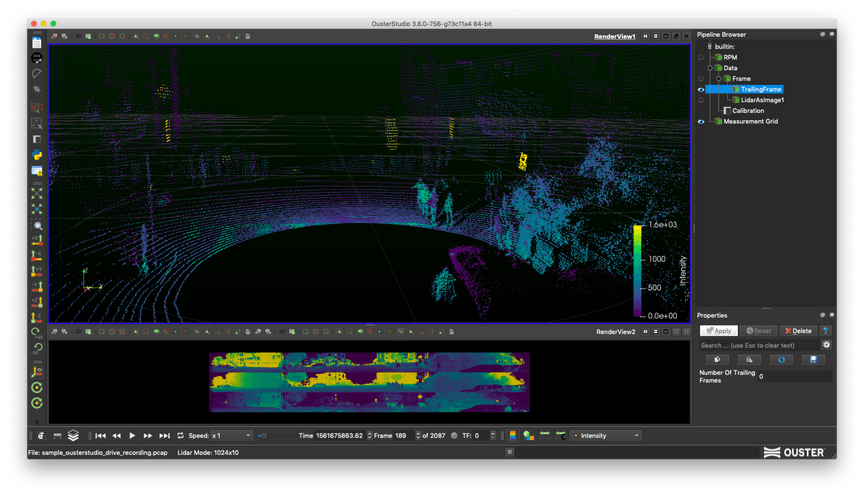Open the Speed x1 dropdown

point(232,435)
